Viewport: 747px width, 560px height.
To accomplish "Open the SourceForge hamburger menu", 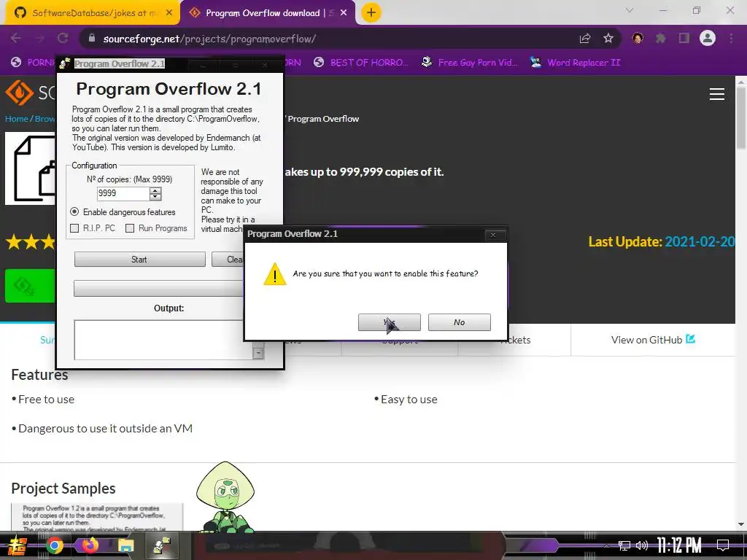I will [x=717, y=94].
